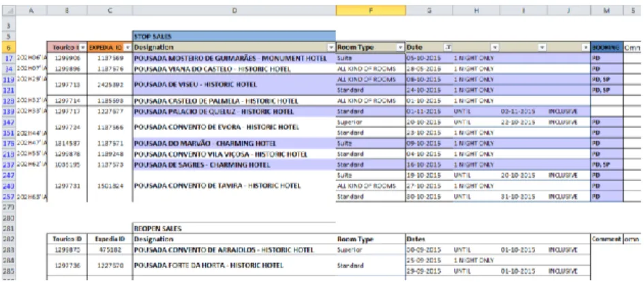Open the filter dropdown in column J header
Viewport: 644px width, 282px height.
[x=586, y=48]
